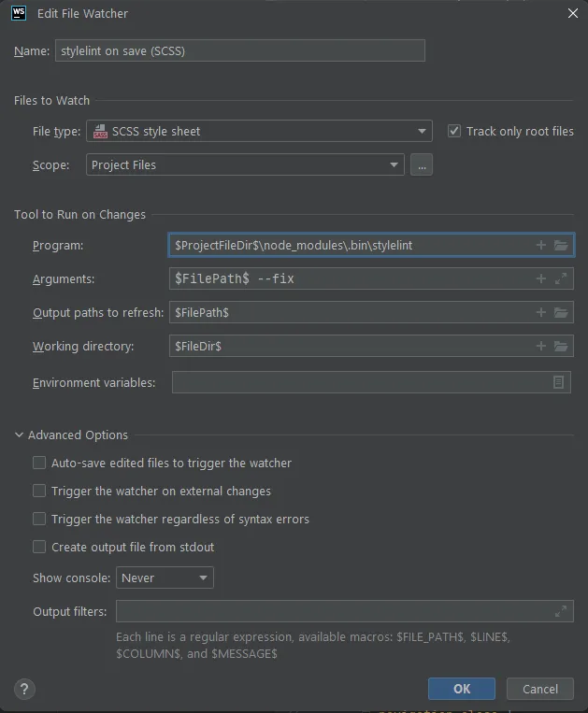Click the 'Files to Watch' heading
The image size is (588, 713).
(x=51, y=101)
